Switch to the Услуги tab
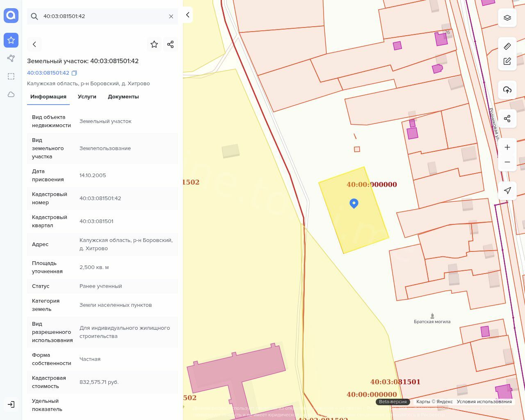 [x=87, y=97]
